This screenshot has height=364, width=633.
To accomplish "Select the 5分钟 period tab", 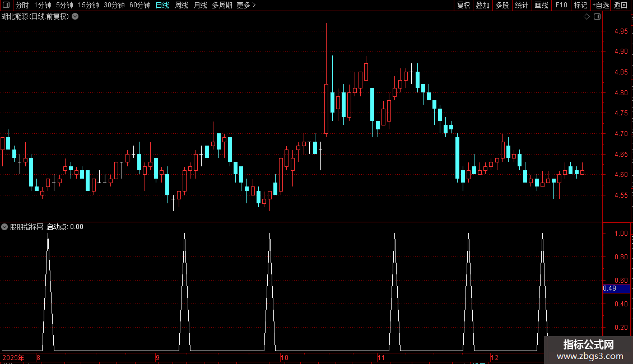I will point(64,5).
